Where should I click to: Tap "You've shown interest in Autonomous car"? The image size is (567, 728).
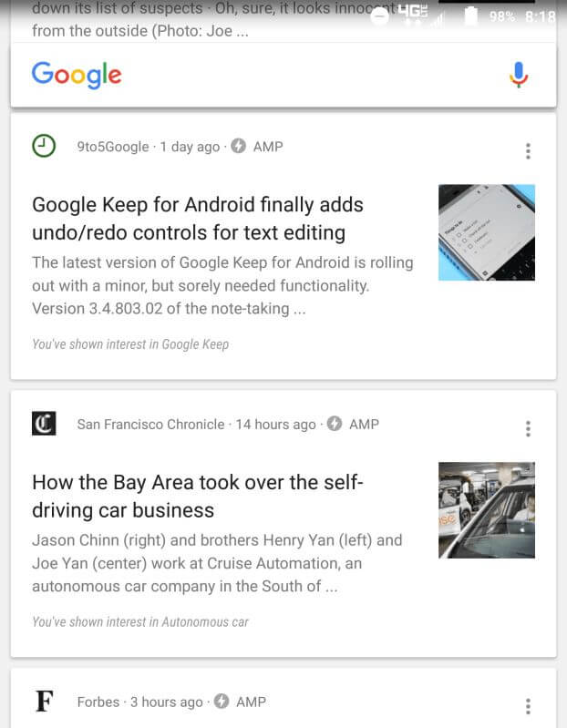[x=140, y=621]
